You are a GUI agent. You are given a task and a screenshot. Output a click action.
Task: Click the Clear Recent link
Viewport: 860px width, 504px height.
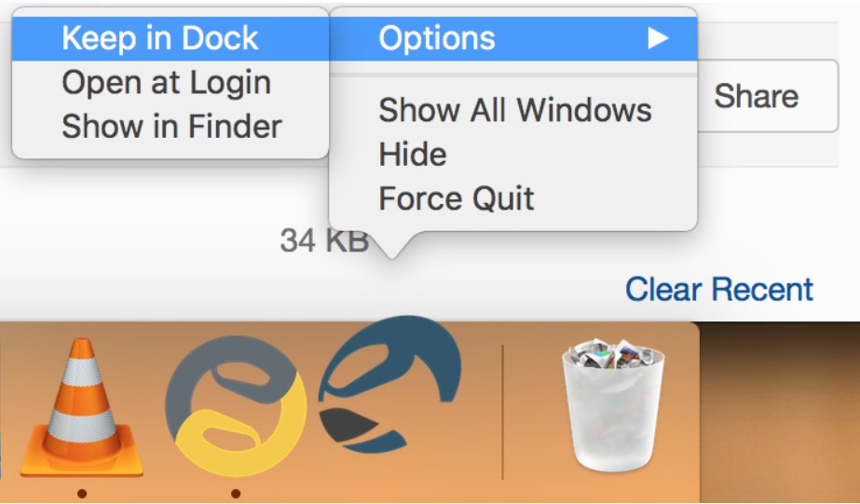tap(719, 289)
